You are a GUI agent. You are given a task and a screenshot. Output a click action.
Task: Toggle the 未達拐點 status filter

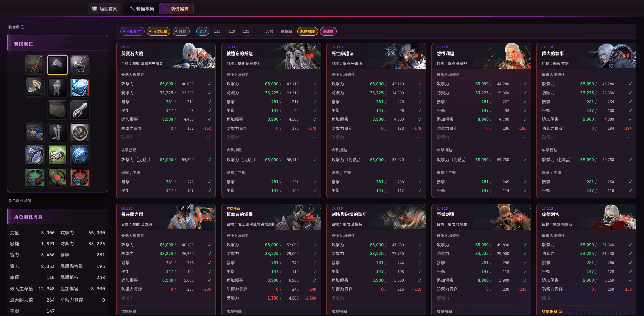click(308, 31)
